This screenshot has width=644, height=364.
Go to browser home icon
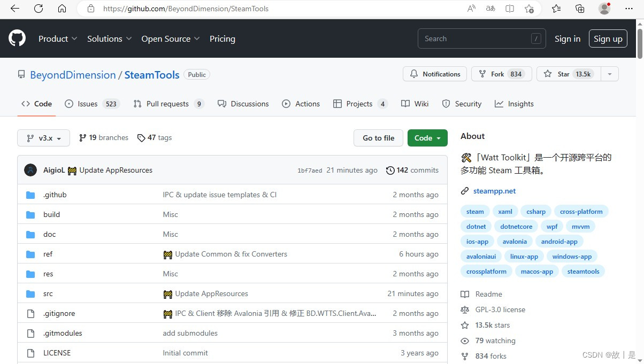[x=62, y=9]
